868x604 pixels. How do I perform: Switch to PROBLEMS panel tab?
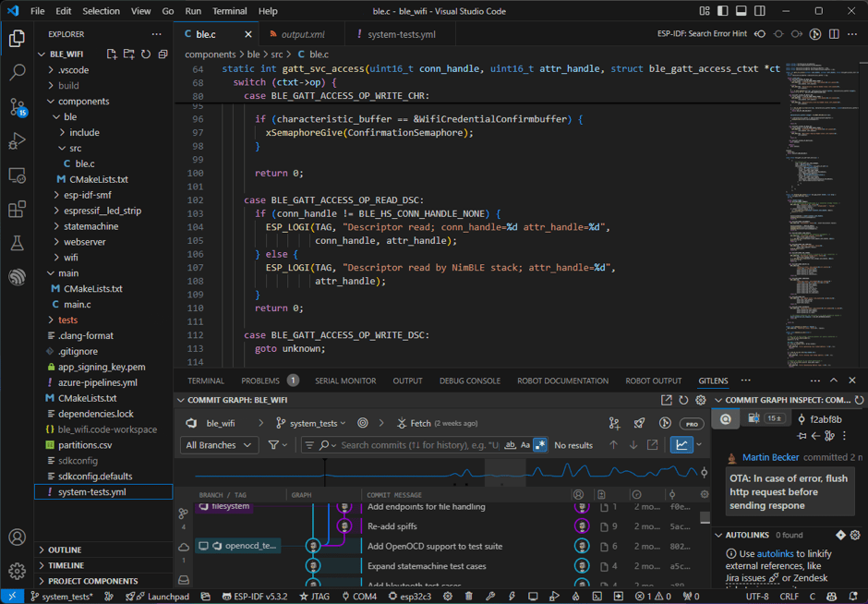(270, 381)
